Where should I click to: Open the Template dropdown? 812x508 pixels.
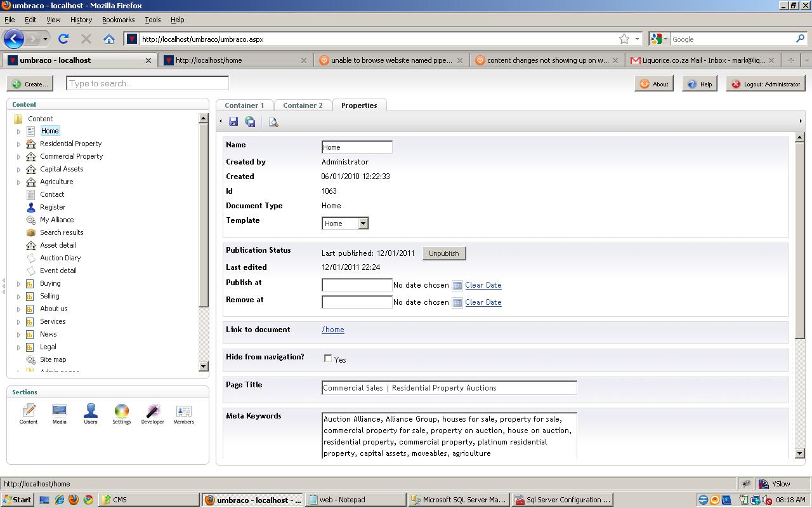point(345,224)
